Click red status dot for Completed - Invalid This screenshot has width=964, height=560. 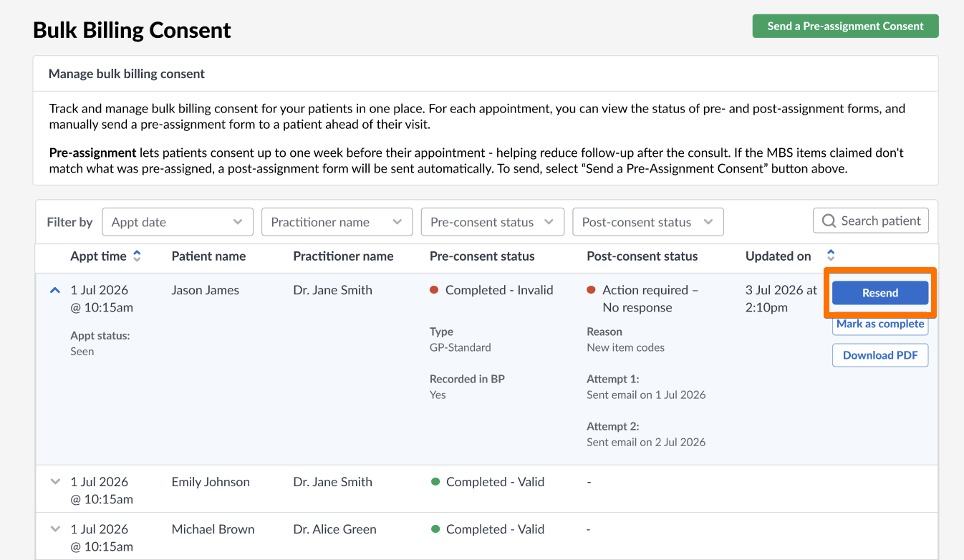pyautogui.click(x=434, y=290)
